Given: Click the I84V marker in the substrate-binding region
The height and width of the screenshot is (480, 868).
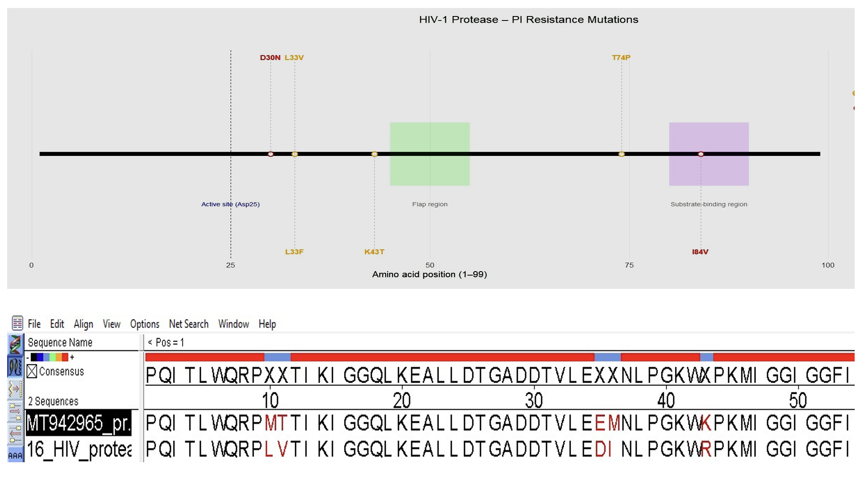Looking at the screenshot, I should (x=701, y=154).
